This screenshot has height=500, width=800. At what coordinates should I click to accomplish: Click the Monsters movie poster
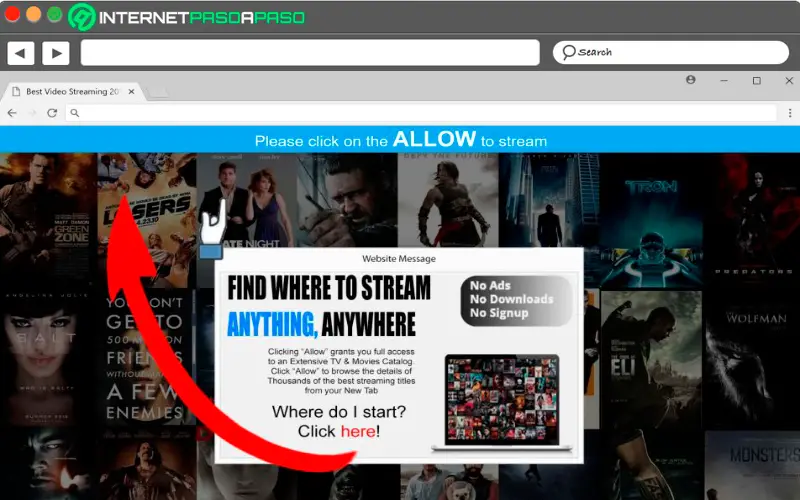click(x=753, y=465)
